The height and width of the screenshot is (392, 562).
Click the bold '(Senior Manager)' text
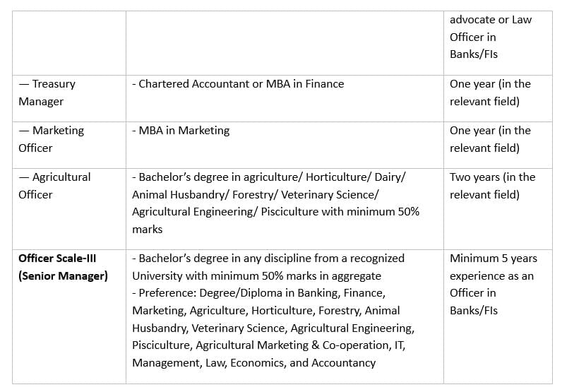[63, 276]
